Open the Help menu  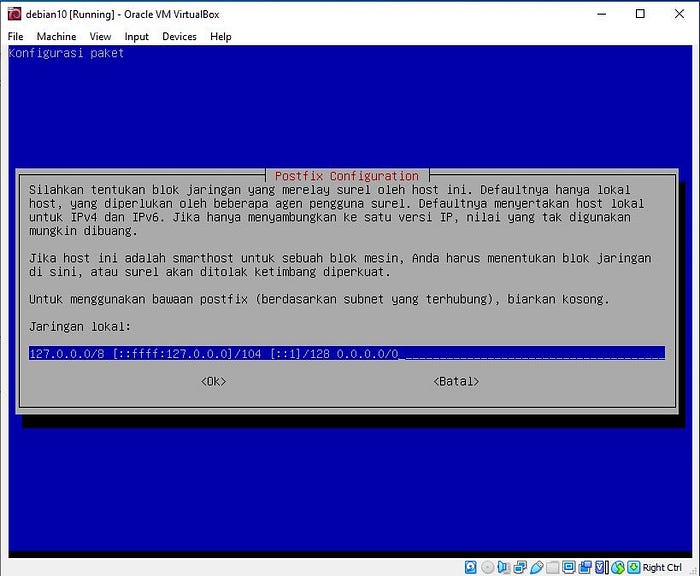click(x=221, y=37)
